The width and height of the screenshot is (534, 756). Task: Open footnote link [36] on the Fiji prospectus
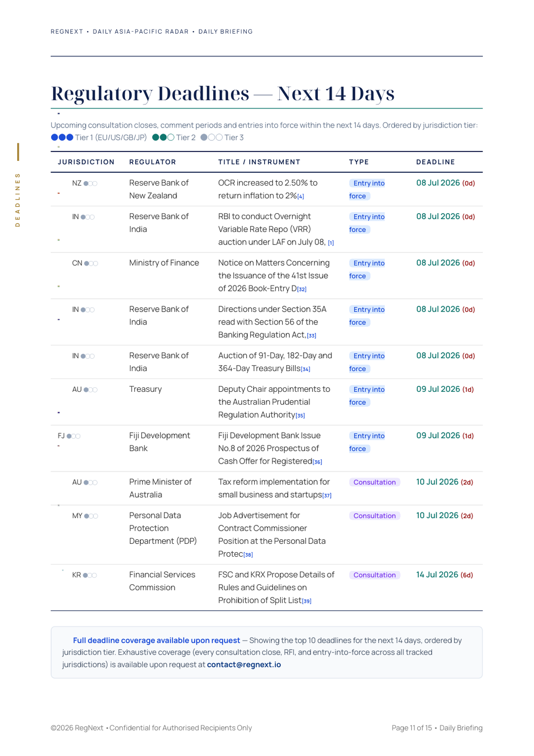pyautogui.click(x=317, y=462)
